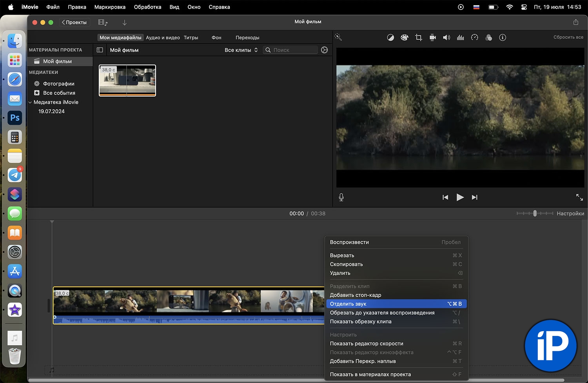
Task: Open the 'Все клипы' filter dropdown
Action: (241, 50)
